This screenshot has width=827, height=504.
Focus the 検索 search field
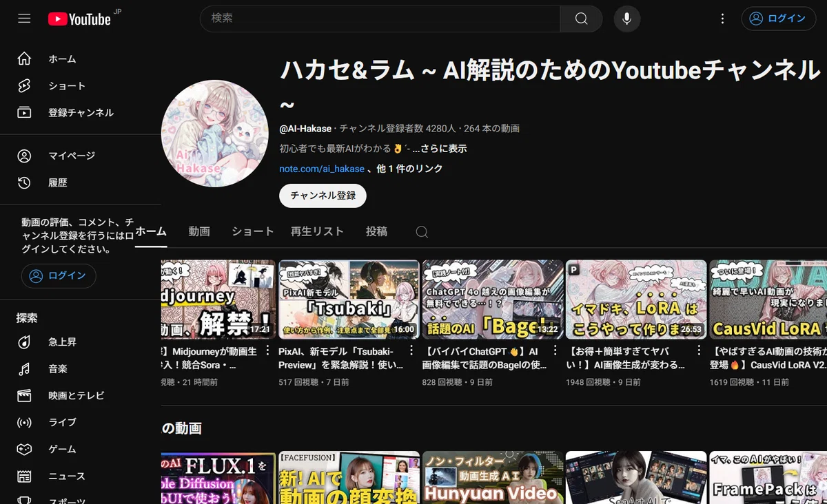point(380,19)
